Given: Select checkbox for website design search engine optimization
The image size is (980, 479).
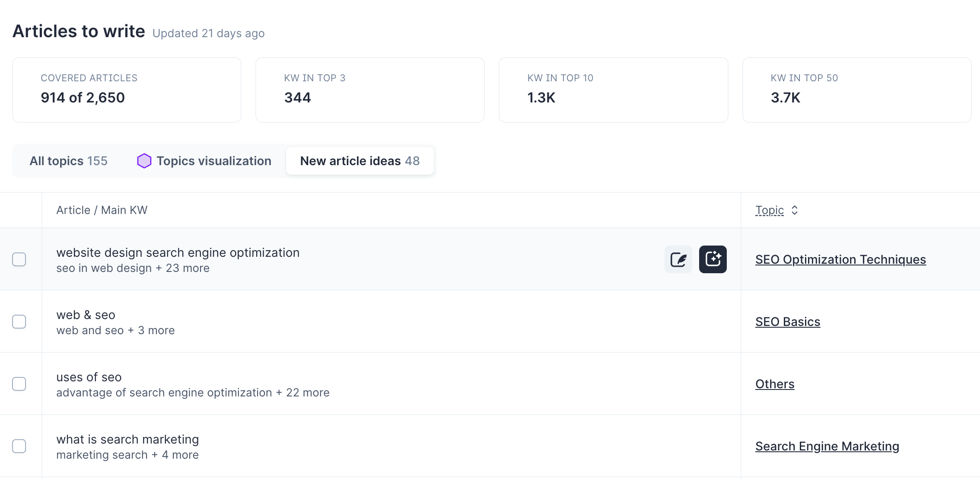Looking at the screenshot, I should [x=19, y=259].
